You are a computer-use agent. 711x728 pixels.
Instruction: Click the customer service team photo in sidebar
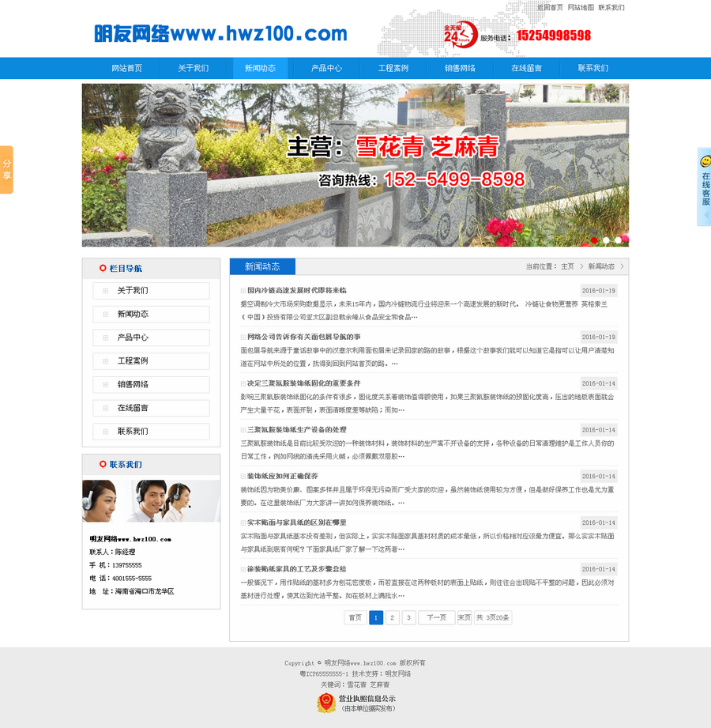(x=151, y=502)
